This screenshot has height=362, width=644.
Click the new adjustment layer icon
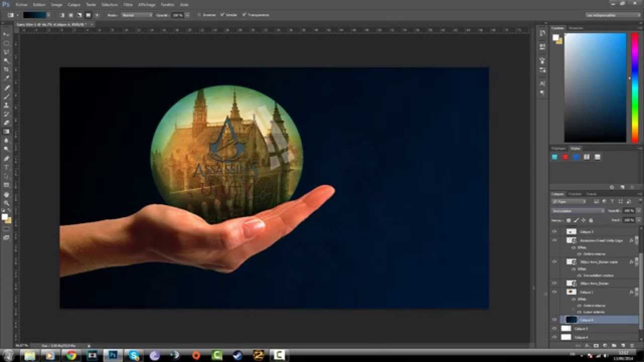pyautogui.click(x=605, y=346)
